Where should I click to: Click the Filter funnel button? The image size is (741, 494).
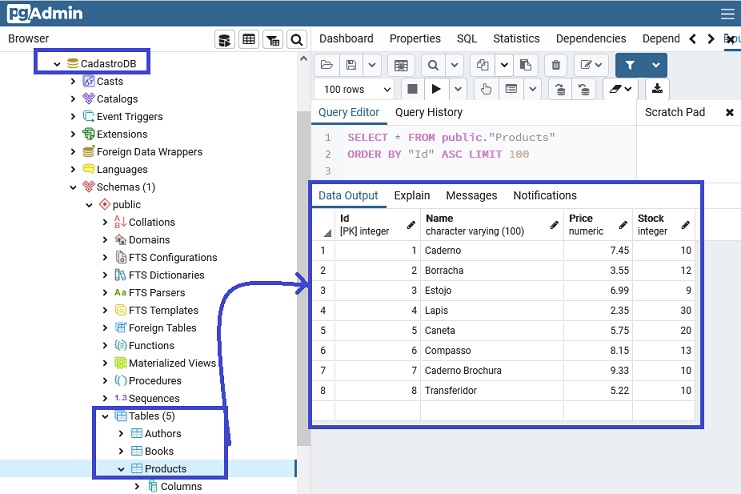630,65
